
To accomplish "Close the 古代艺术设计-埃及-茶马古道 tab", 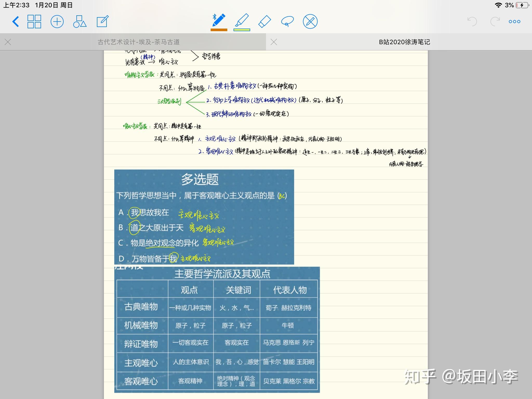I will [8, 42].
